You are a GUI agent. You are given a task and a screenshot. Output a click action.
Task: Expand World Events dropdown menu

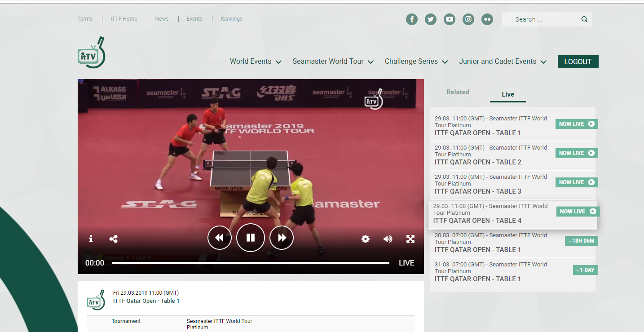tap(256, 62)
